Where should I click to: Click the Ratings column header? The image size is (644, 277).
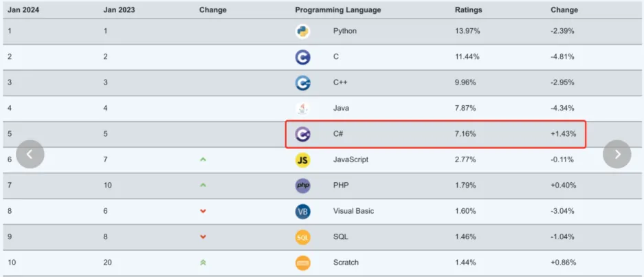(468, 10)
